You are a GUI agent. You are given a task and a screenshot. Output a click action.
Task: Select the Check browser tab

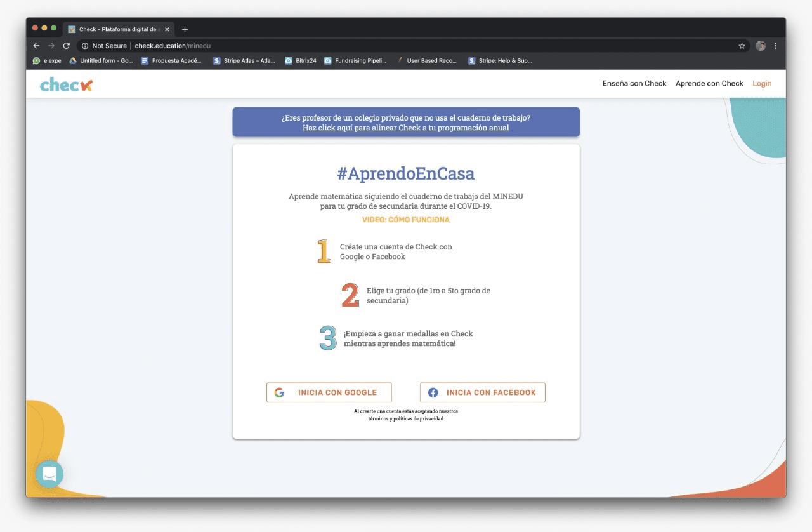coord(118,29)
